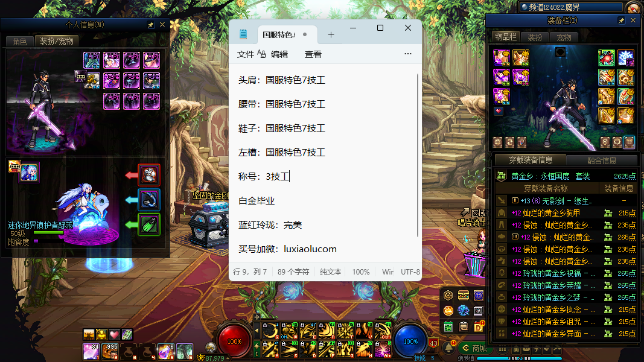
Task: Open the 查看 menu in Notepad
Action: 313,54
